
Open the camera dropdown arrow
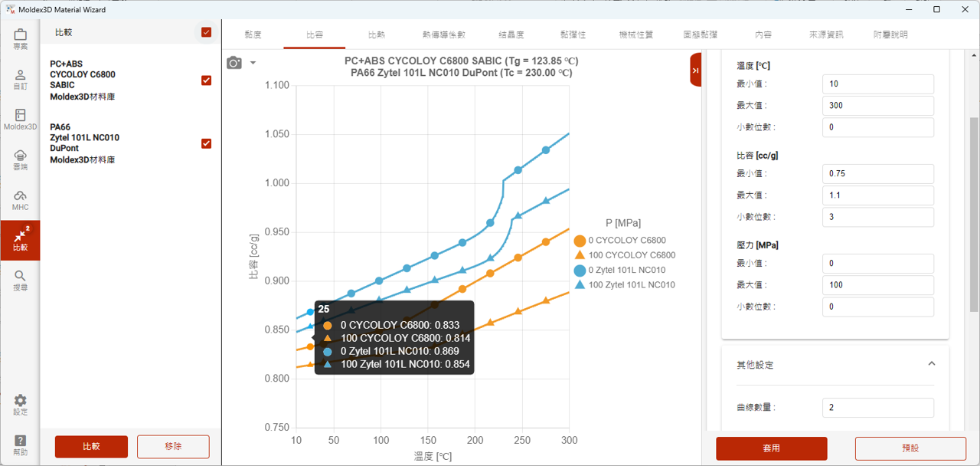253,63
